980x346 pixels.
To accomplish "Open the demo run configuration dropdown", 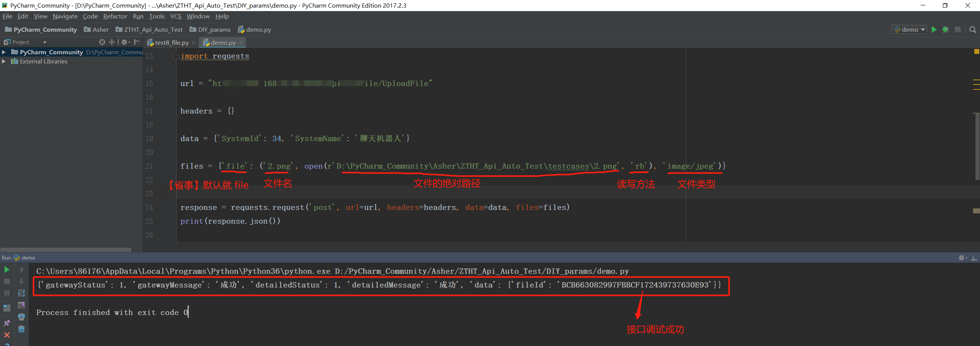I will pyautogui.click(x=909, y=29).
